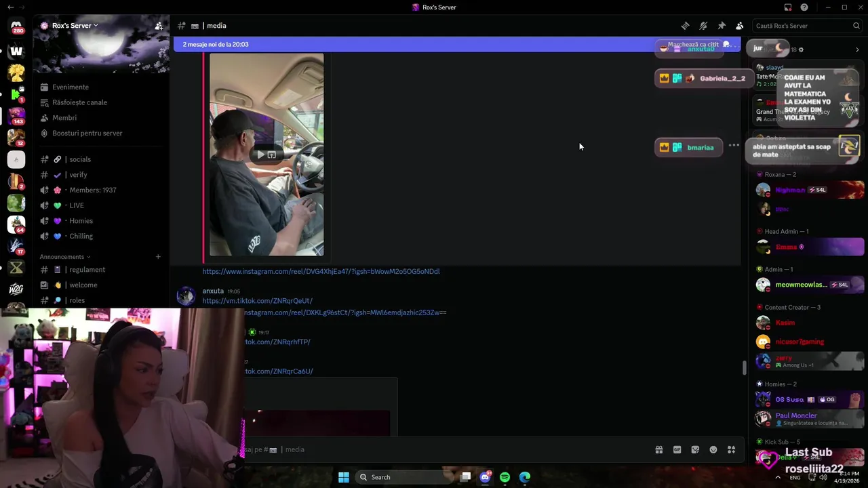Click the '2 mesaje noi de la 20:03' bar
This screenshot has width=868, height=488.
point(456,45)
